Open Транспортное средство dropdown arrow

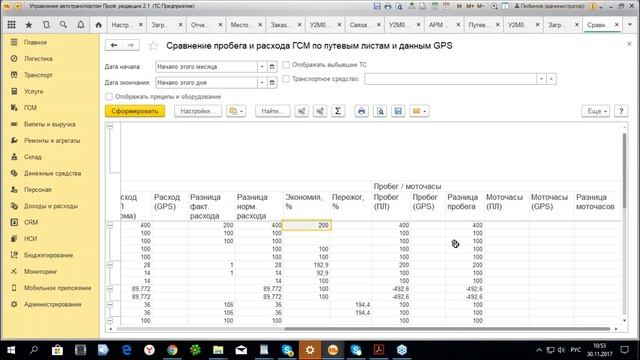point(541,79)
